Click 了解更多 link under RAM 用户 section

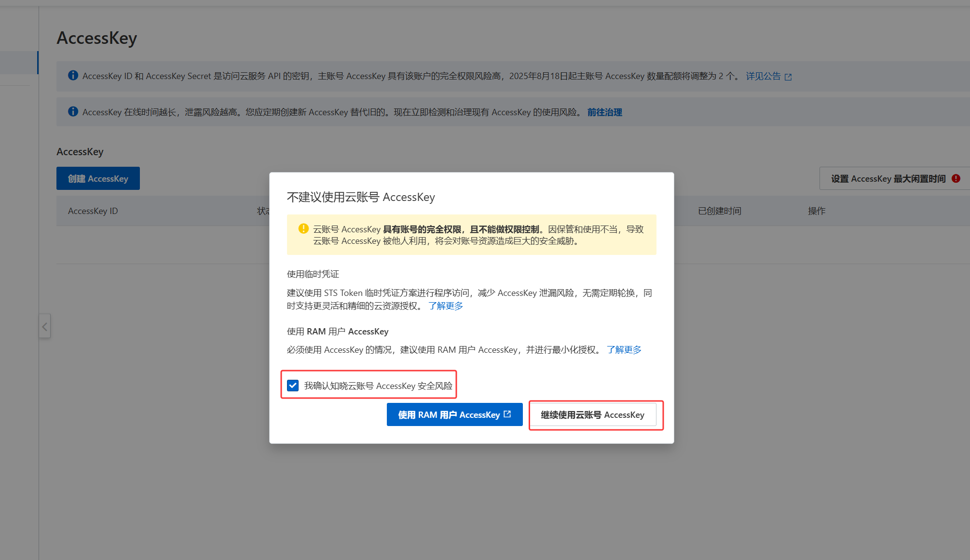pos(624,349)
